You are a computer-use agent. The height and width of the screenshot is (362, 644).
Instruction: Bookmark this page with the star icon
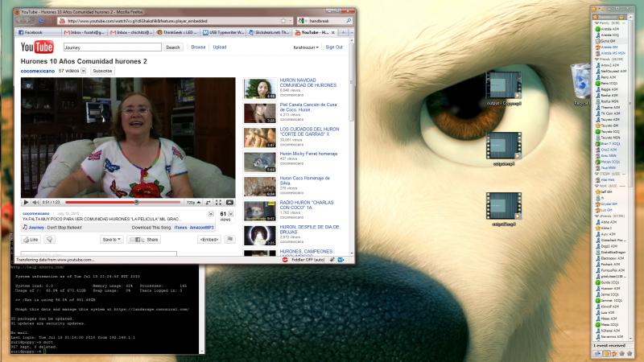point(284,20)
